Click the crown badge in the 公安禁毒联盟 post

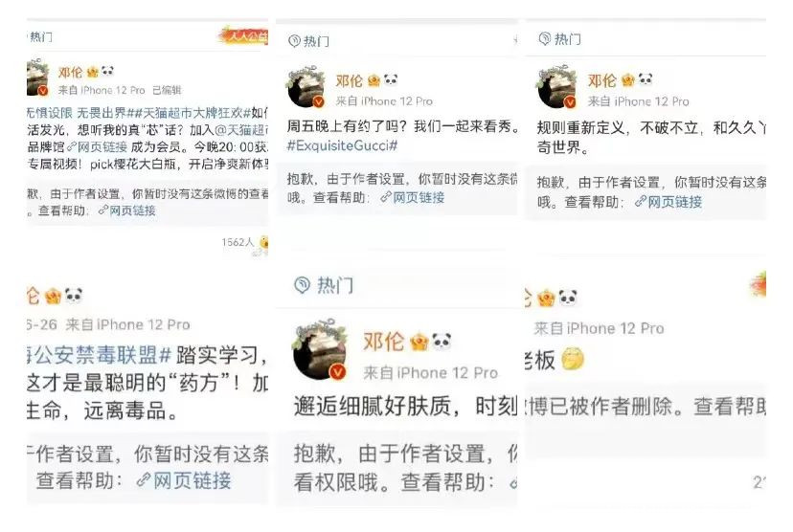click(53, 296)
